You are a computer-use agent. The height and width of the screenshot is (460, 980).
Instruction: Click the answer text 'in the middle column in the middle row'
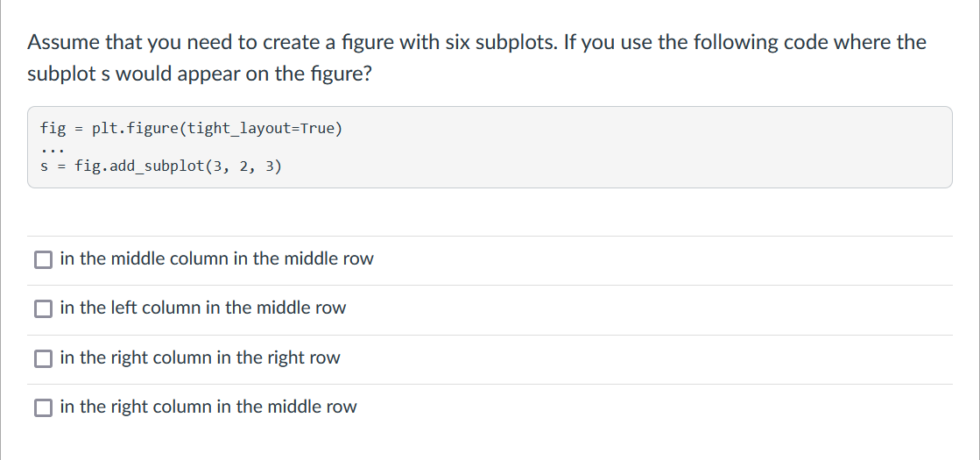click(216, 258)
